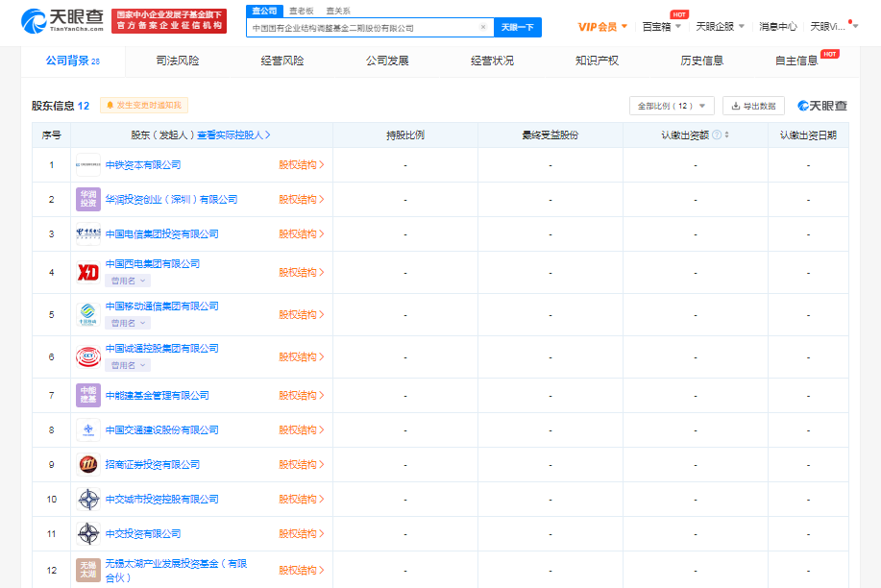Click the 招商证券投资 round logo

tap(88, 464)
